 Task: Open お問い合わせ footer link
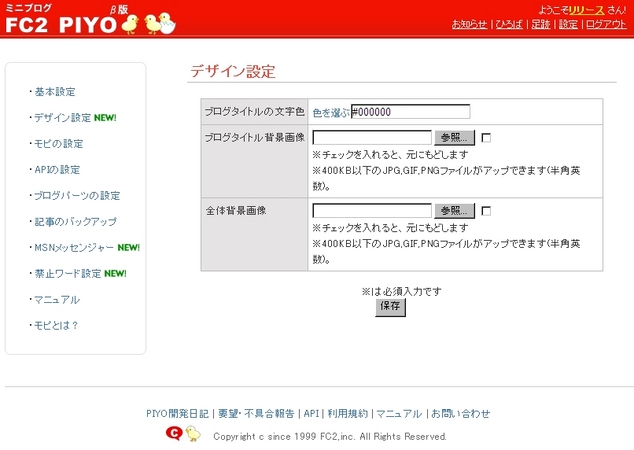(x=461, y=414)
